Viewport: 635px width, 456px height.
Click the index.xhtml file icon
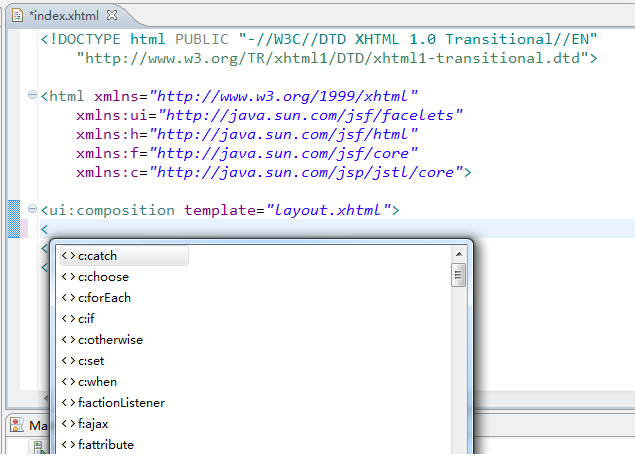(x=17, y=16)
